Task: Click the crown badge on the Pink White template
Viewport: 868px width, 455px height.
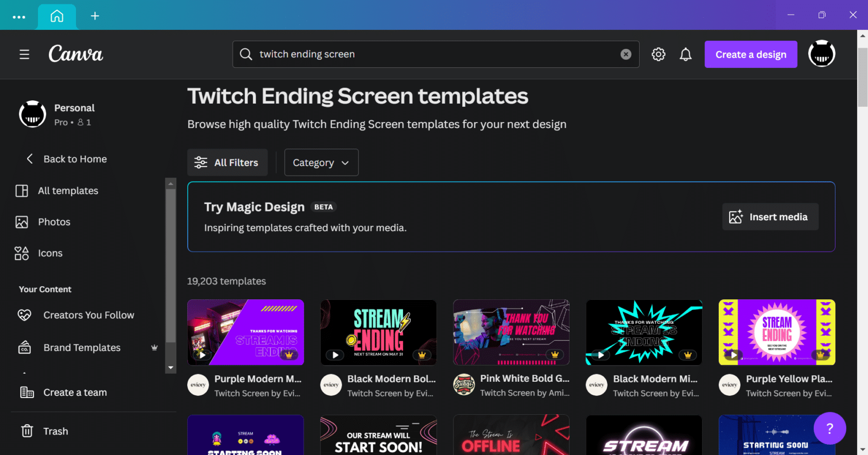Action: click(554, 355)
